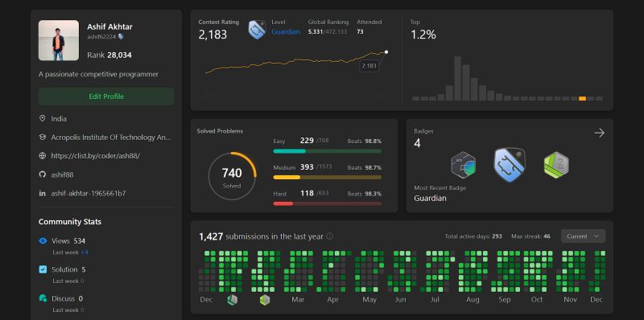Click the Beats 98.8% text for Easy

(x=365, y=142)
